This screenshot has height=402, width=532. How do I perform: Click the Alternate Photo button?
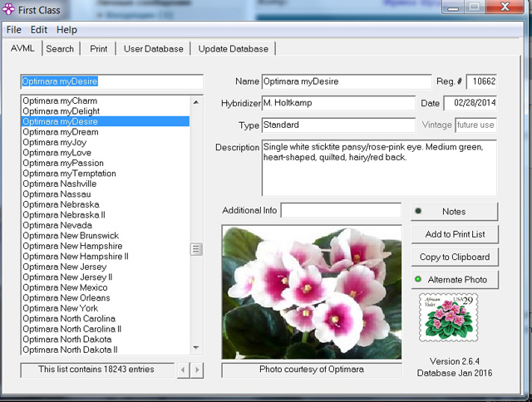(455, 280)
